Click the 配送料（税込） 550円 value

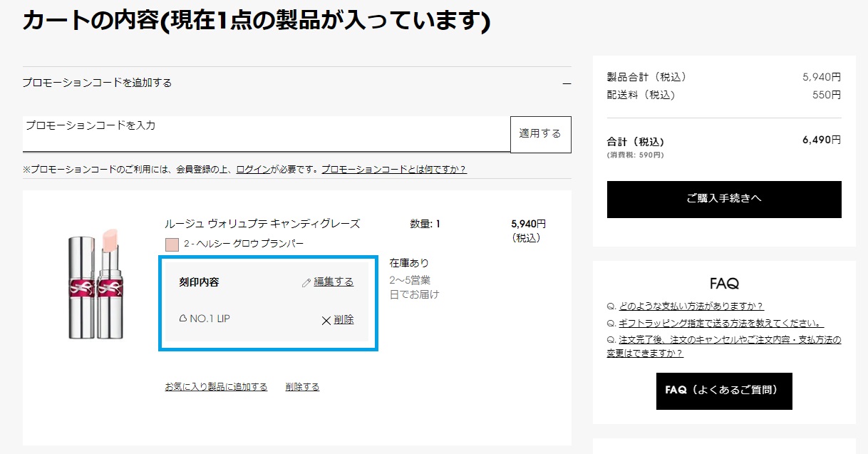(x=827, y=95)
